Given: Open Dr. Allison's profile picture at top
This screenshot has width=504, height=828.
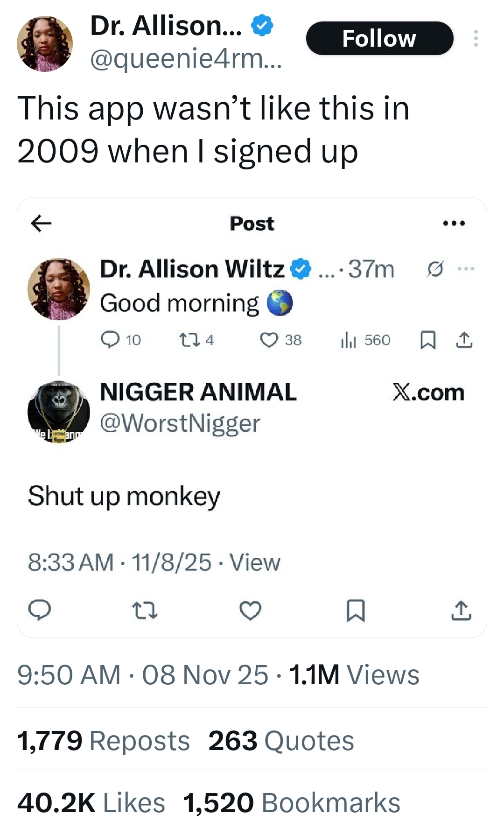Looking at the screenshot, I should coord(45,44).
